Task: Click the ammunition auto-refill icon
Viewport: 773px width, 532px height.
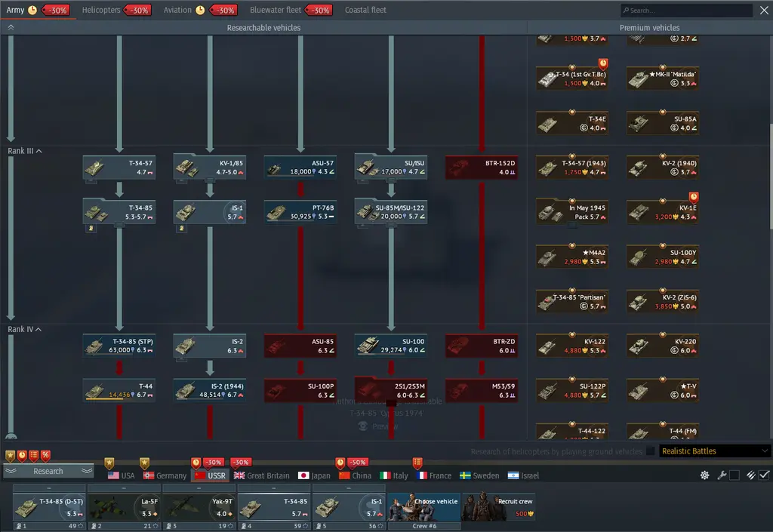Action: [x=751, y=475]
